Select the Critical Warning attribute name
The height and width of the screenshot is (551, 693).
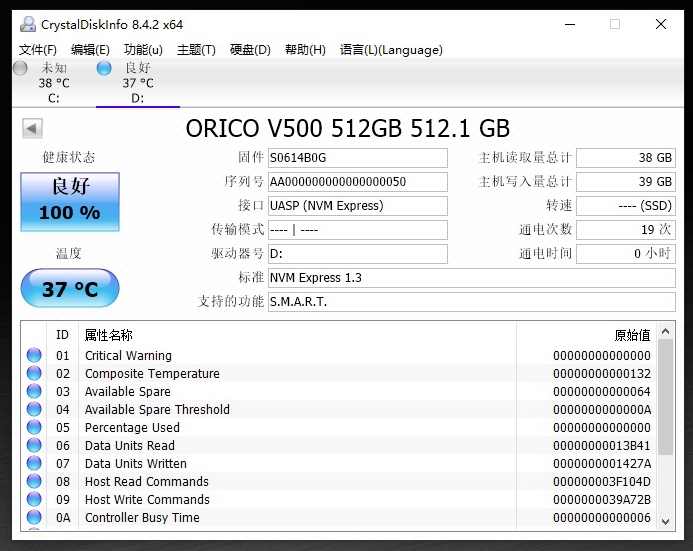128,355
